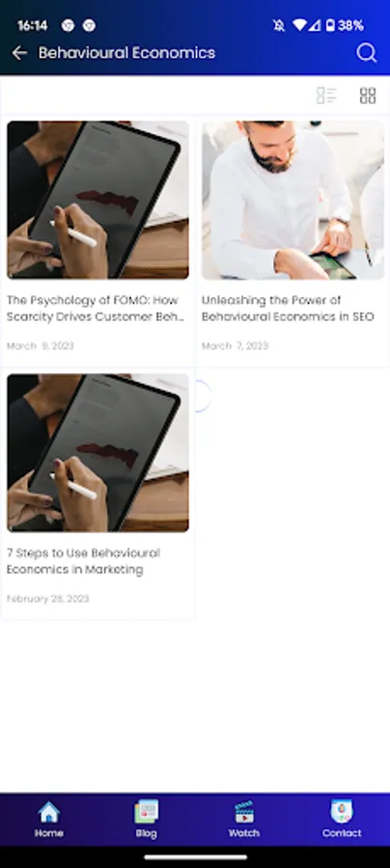Tap the 7 Steps article thumbnail
This screenshot has width=390, height=868.
tap(98, 453)
